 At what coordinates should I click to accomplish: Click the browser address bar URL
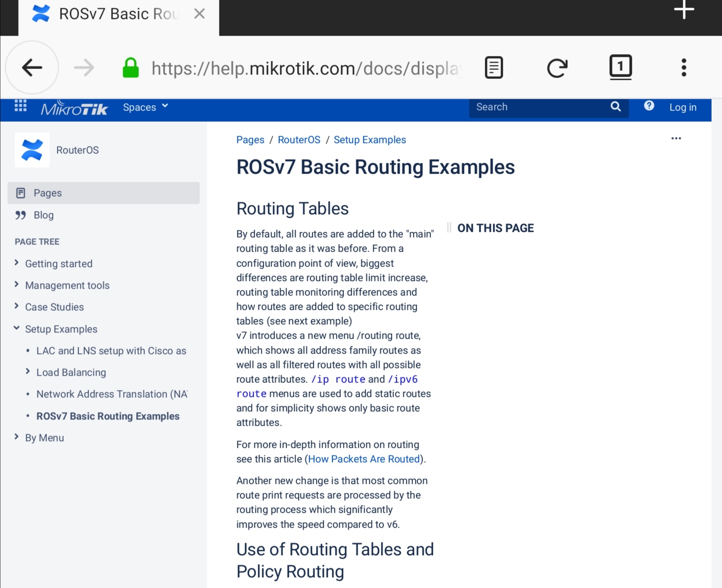(x=305, y=69)
